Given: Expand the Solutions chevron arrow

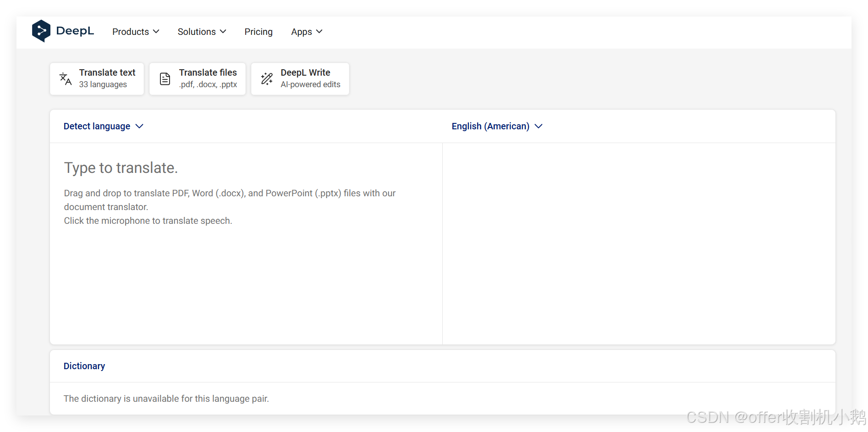Looking at the screenshot, I should coord(223,32).
